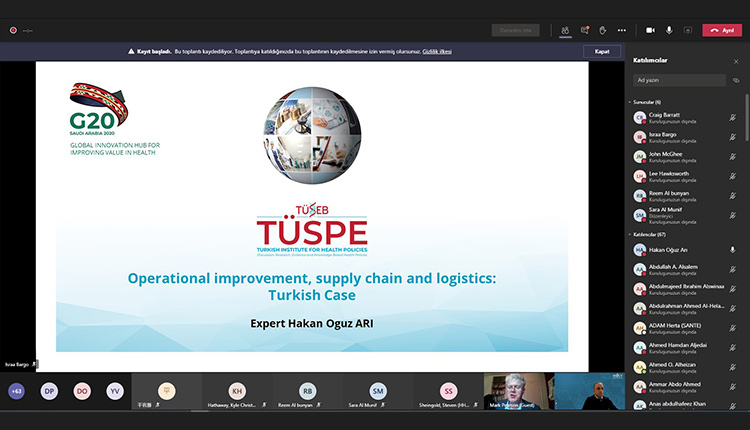750x430 pixels.
Task: Toggle the microphone mute
Action: [x=669, y=30]
